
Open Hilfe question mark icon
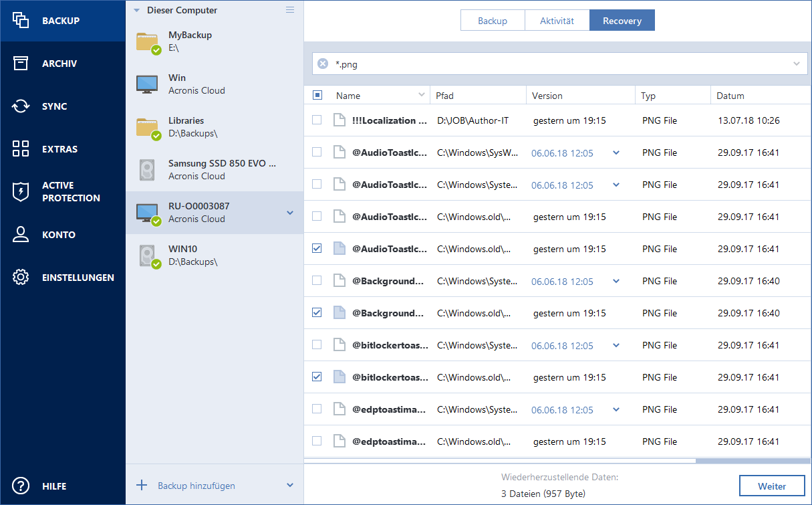pos(21,486)
